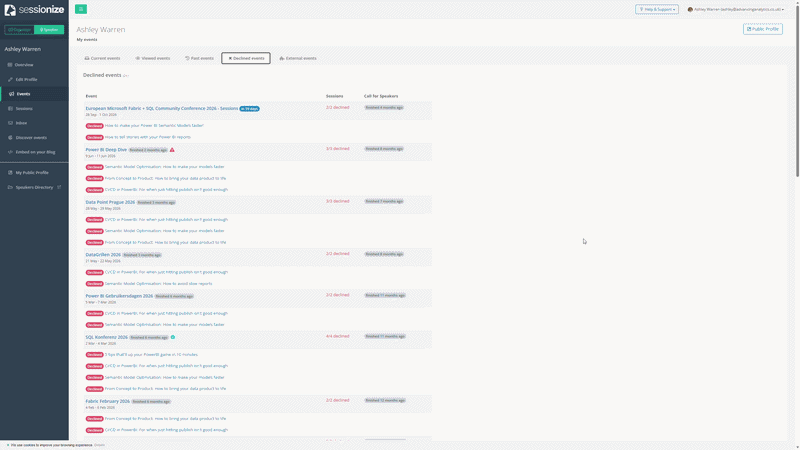Click the My Public Profile sidebar icon
Screen dimensions: 800x450
click(10, 172)
